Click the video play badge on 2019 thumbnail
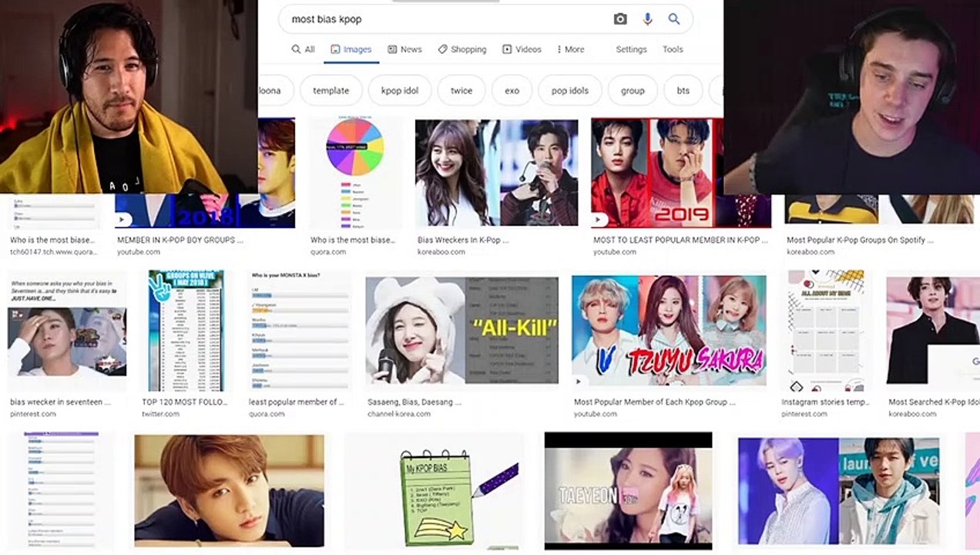The height and width of the screenshot is (555, 980). [x=598, y=220]
